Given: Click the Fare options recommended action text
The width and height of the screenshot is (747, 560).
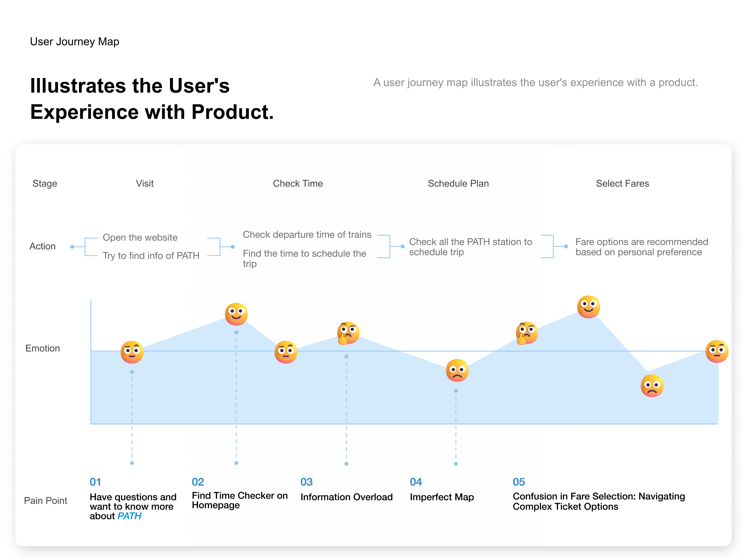Looking at the screenshot, I should (x=641, y=247).
